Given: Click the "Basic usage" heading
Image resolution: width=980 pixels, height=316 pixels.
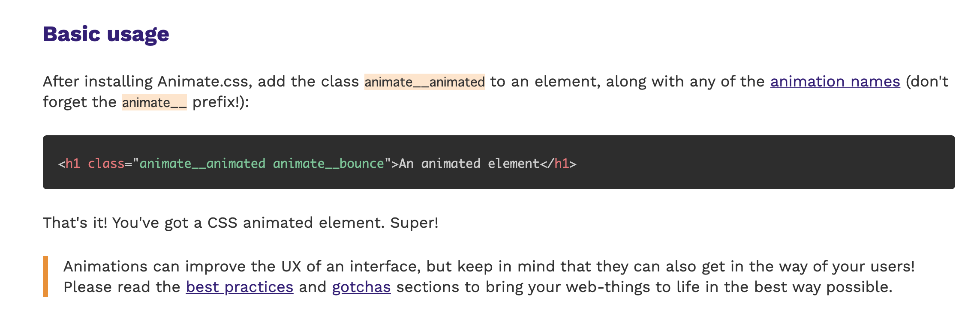Looking at the screenshot, I should click(106, 34).
